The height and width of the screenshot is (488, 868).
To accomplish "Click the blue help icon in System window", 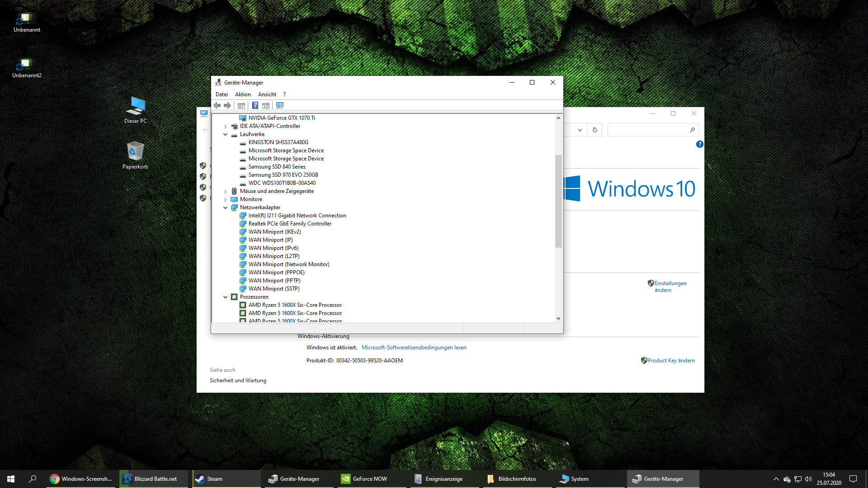I will click(x=699, y=144).
